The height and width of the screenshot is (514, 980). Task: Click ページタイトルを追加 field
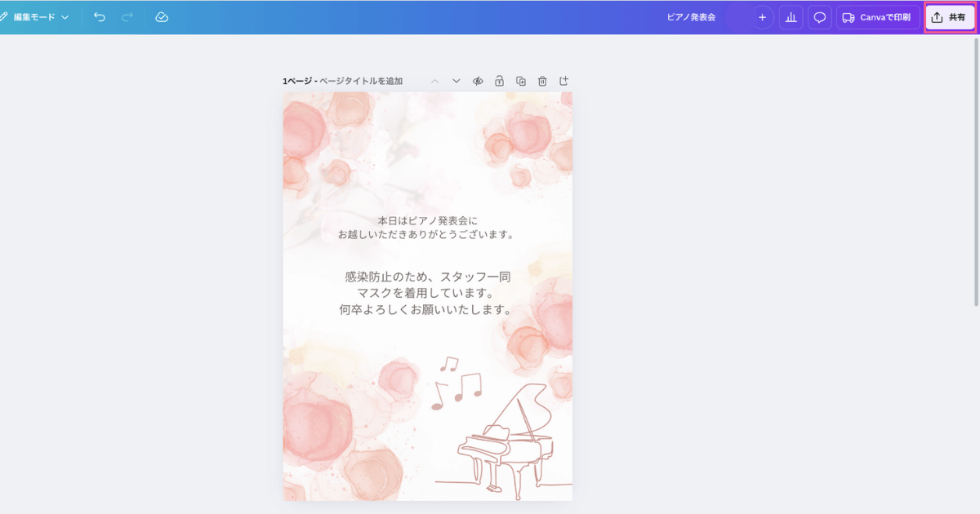tap(361, 81)
